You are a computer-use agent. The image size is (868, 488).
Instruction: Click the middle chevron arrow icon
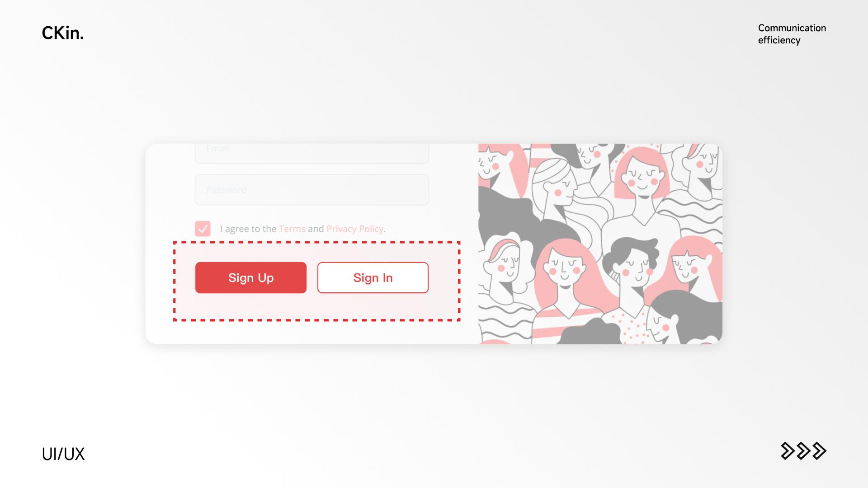804,451
